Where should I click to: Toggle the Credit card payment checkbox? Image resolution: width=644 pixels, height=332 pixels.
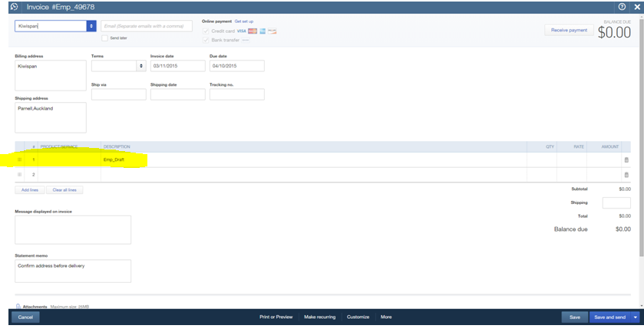point(205,31)
